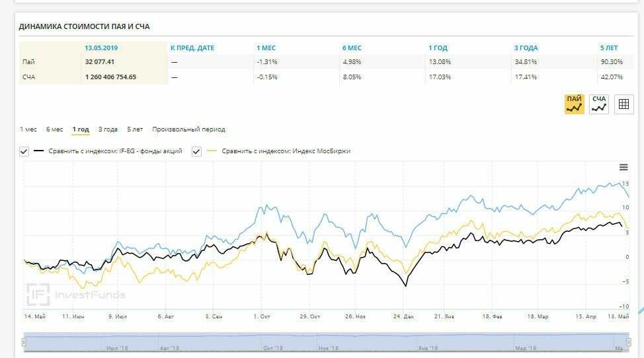Select the 5 лет period tab
Image resolution: width=644 pixels, height=358 pixels.
[135, 129]
